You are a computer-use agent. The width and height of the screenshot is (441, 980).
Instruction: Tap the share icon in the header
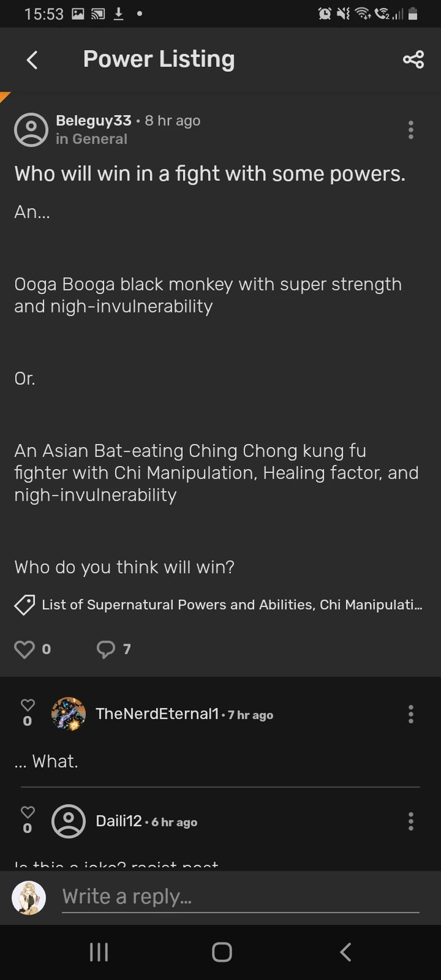413,60
